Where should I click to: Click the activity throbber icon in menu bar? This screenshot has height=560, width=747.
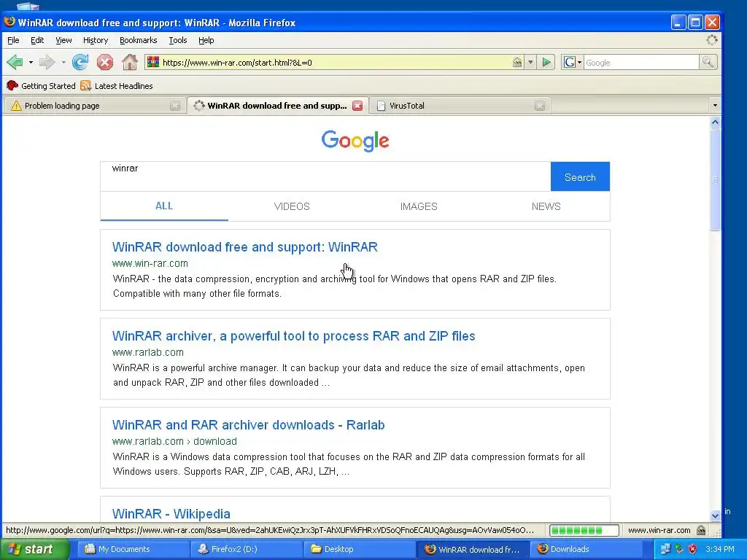tap(712, 40)
